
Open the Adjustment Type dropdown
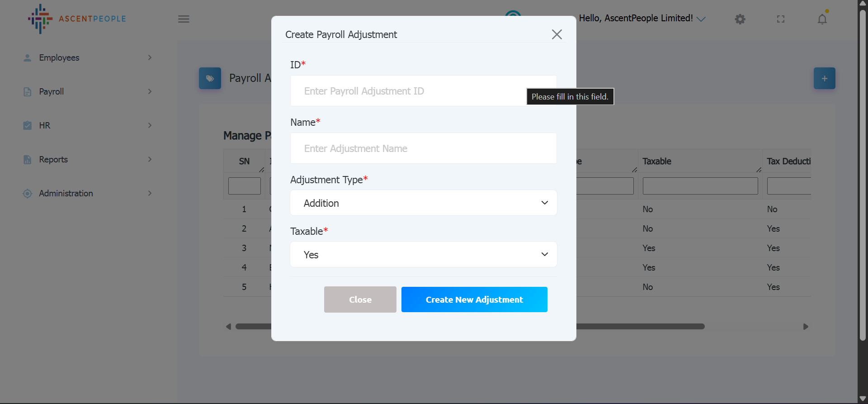tap(423, 203)
